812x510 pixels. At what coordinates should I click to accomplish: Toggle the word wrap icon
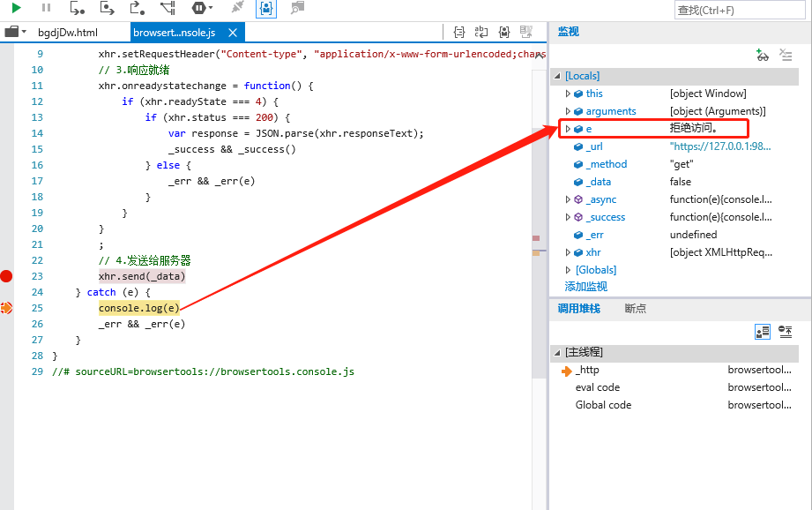pos(481,32)
